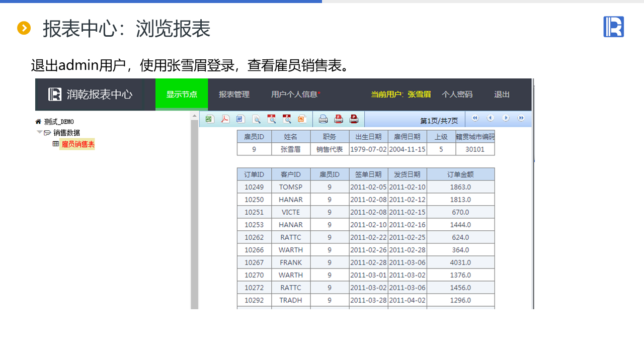Click the 个人密码 link
Viewport: 644px width, 362px height.
(x=457, y=95)
